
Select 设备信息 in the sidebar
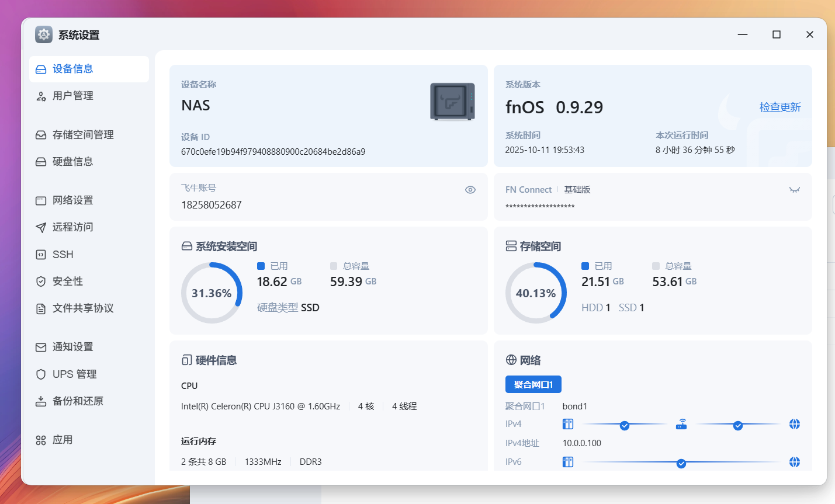[73, 69]
